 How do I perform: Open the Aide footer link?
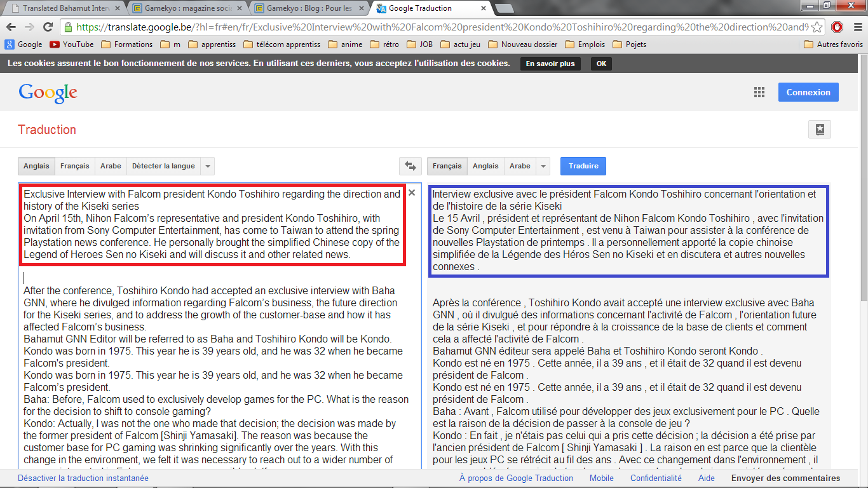[x=707, y=478]
